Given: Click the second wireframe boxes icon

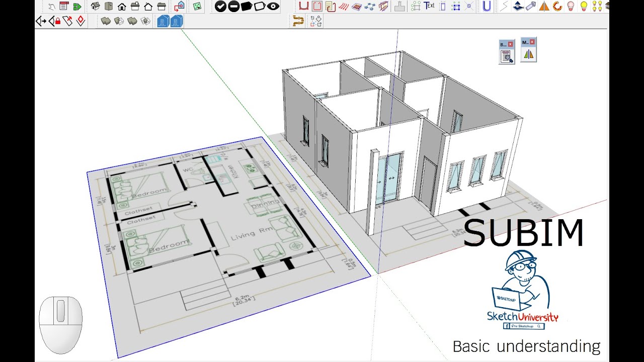Looking at the screenshot, I should click(x=119, y=21).
